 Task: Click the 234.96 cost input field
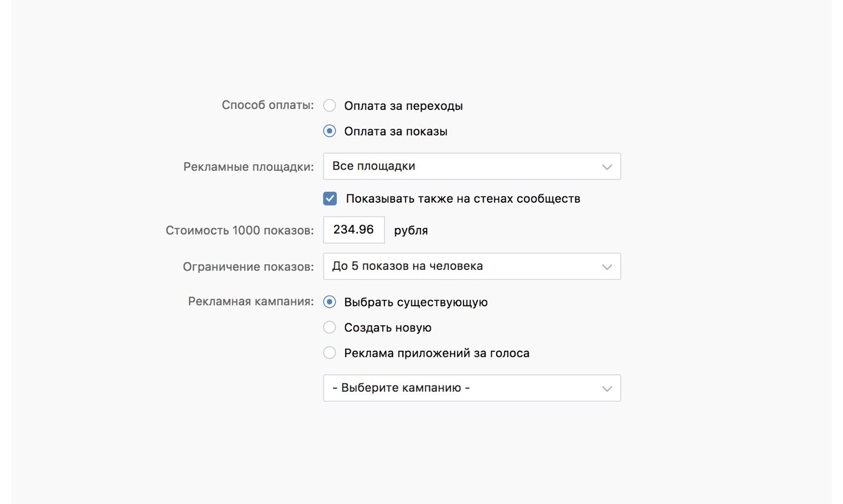point(354,230)
